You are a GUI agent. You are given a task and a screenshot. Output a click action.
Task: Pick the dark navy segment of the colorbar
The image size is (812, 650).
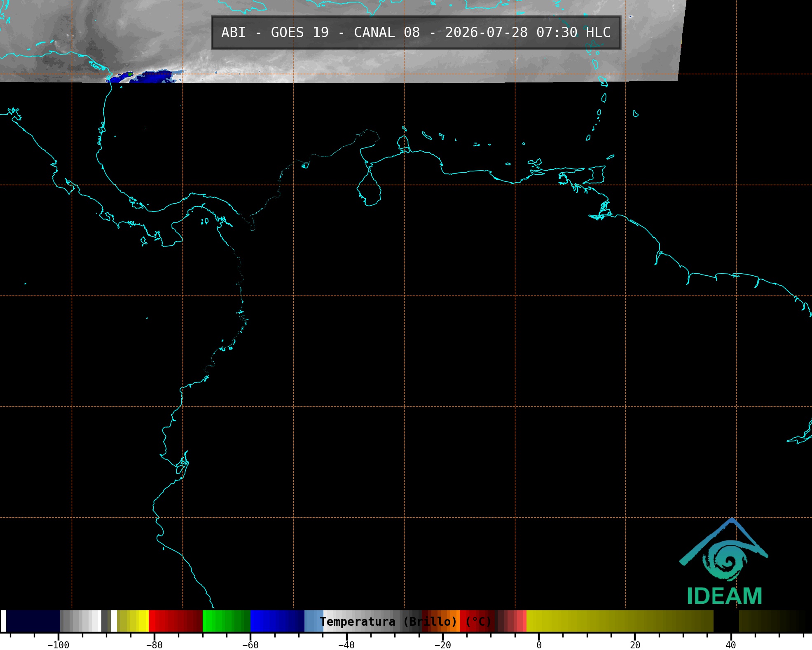pyautogui.click(x=33, y=621)
